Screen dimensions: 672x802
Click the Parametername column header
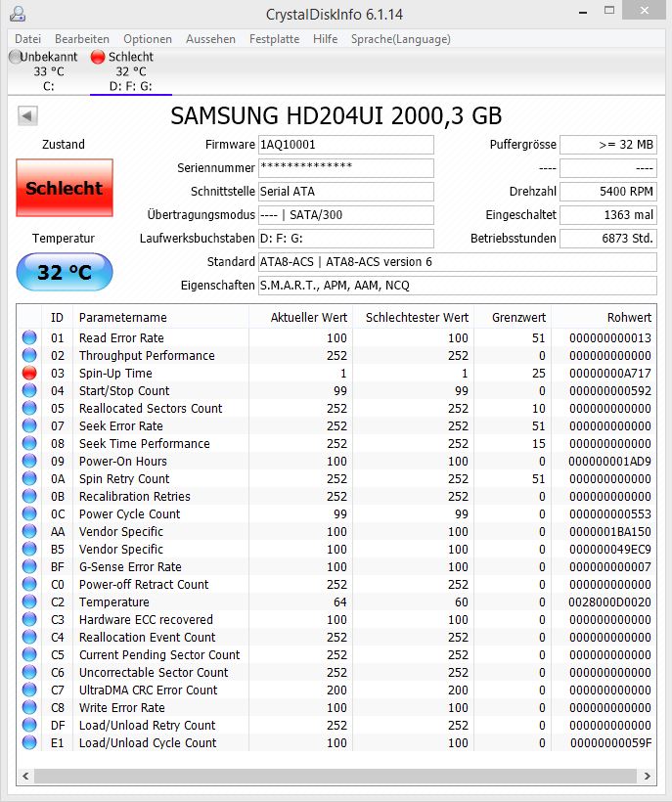(x=161, y=318)
